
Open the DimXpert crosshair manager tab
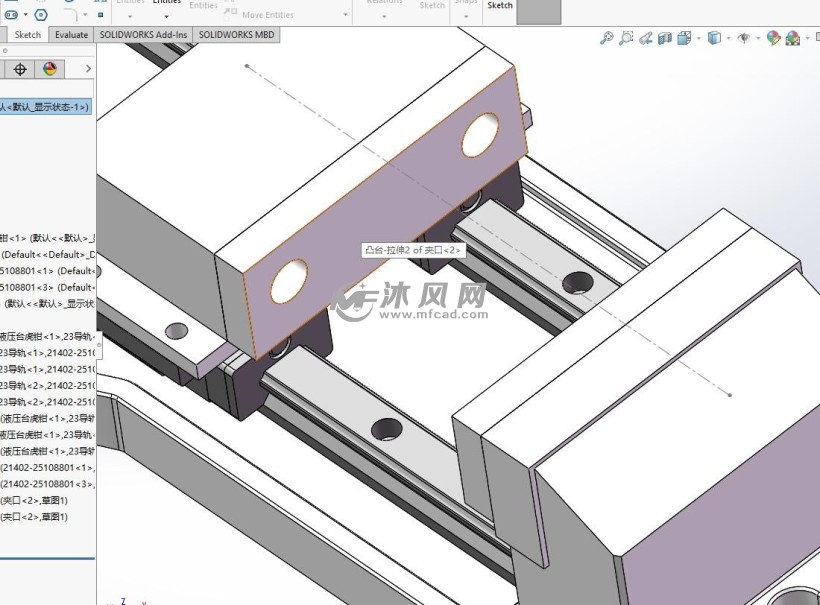coord(20,69)
